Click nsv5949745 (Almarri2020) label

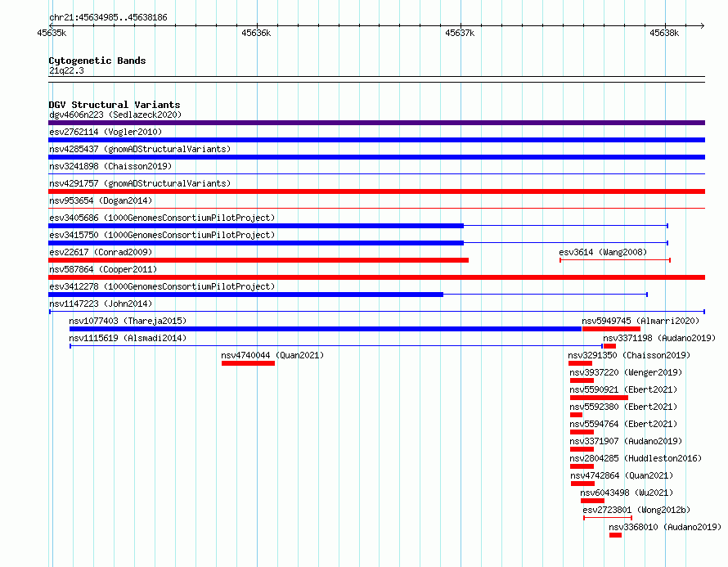tap(640, 321)
